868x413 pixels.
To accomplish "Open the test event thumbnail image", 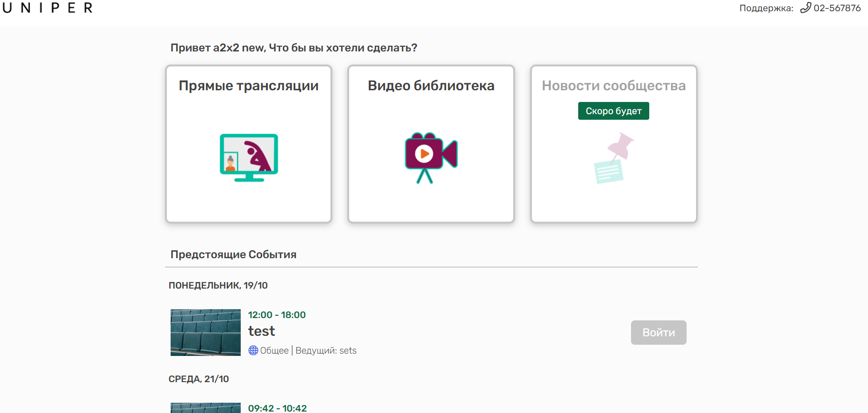I will [x=206, y=333].
